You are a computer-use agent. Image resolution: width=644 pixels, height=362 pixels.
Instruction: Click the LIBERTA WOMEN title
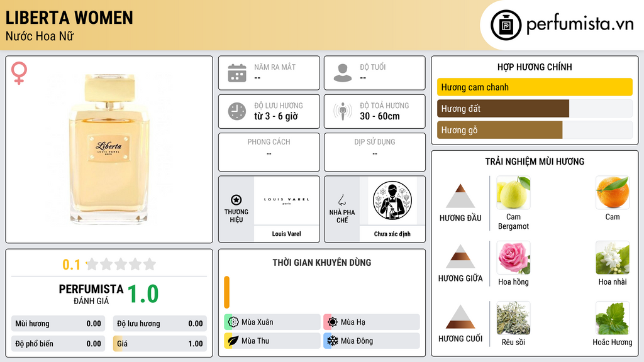click(69, 18)
